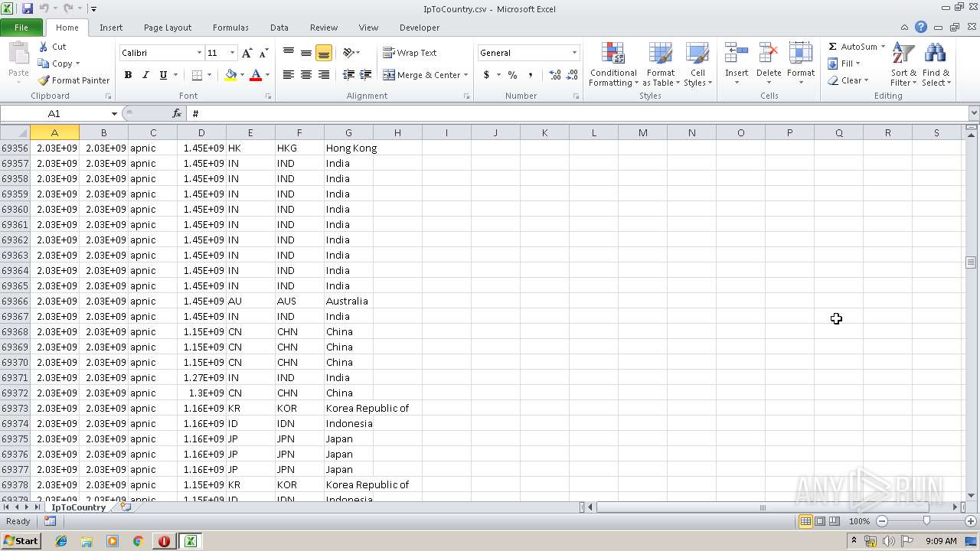Expand the formula bar
980x551 pixels.
[x=973, y=113]
